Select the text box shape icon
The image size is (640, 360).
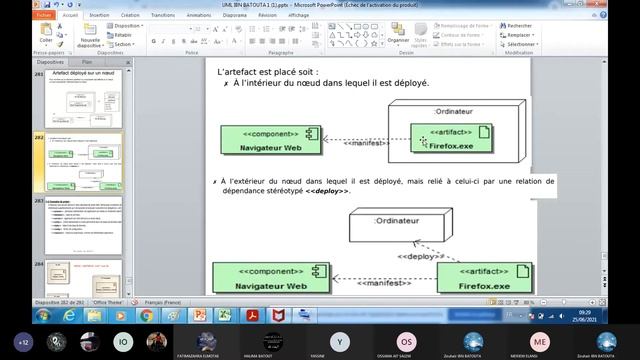(x=332, y=27)
